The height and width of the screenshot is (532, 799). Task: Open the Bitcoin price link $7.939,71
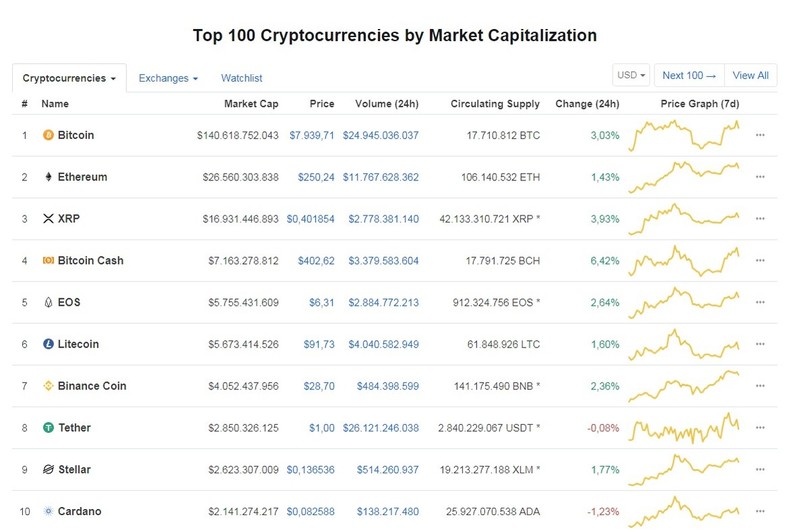312,135
